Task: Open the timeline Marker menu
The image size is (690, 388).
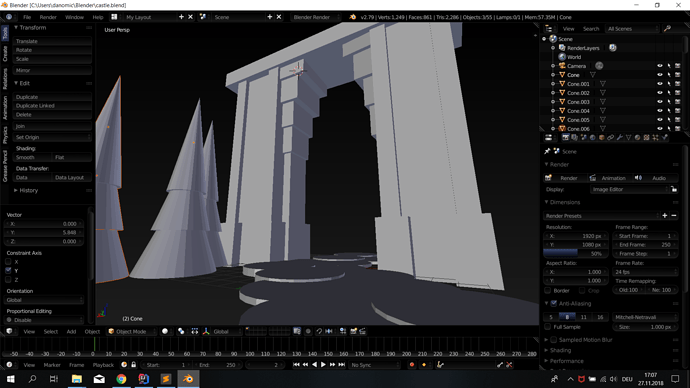Action: coord(52,365)
